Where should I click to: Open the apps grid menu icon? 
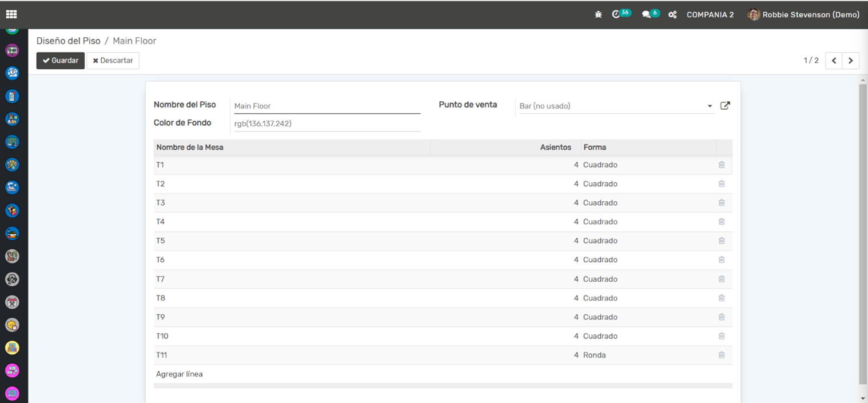coord(11,14)
